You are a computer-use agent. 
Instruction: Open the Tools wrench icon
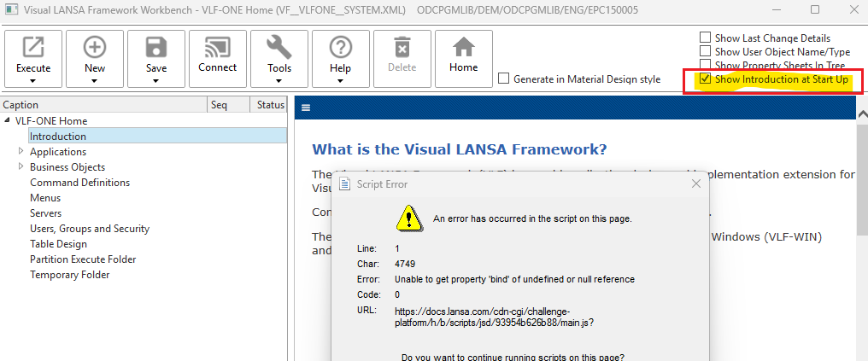[279, 47]
